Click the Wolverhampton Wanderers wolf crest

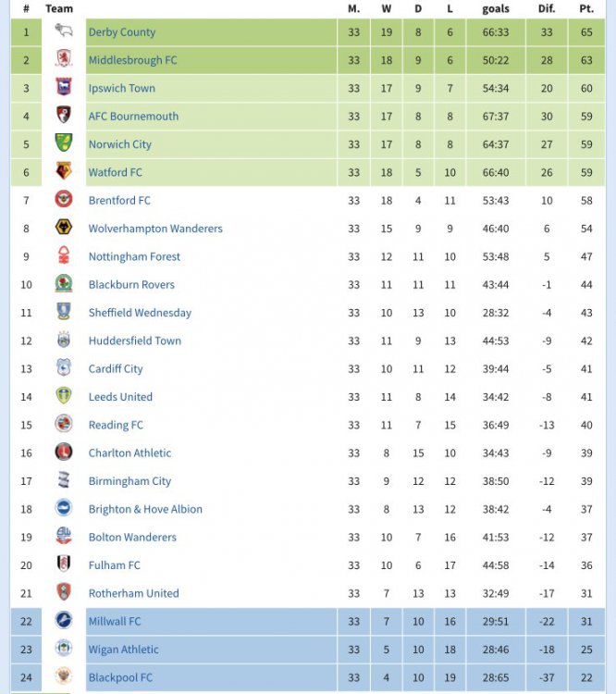point(63,229)
